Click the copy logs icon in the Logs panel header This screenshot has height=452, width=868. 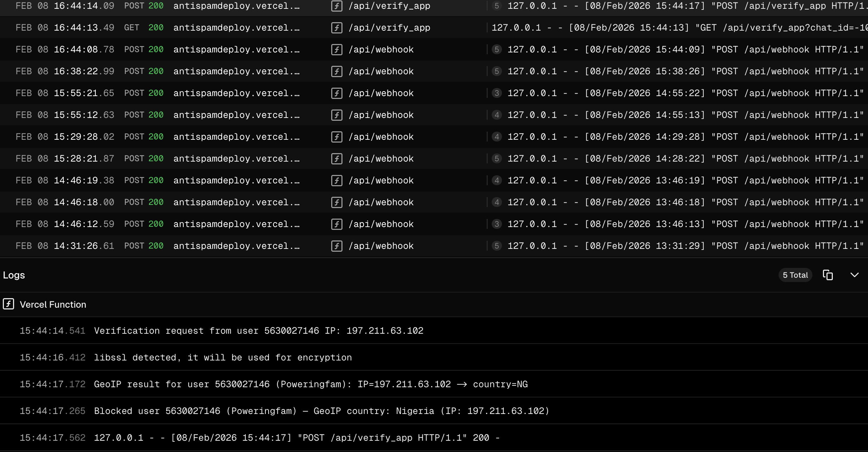pyautogui.click(x=828, y=275)
